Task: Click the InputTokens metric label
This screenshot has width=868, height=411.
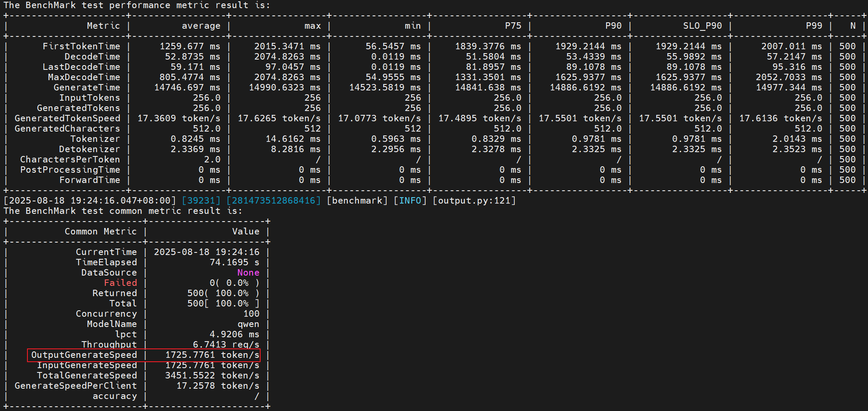Action: tap(90, 98)
